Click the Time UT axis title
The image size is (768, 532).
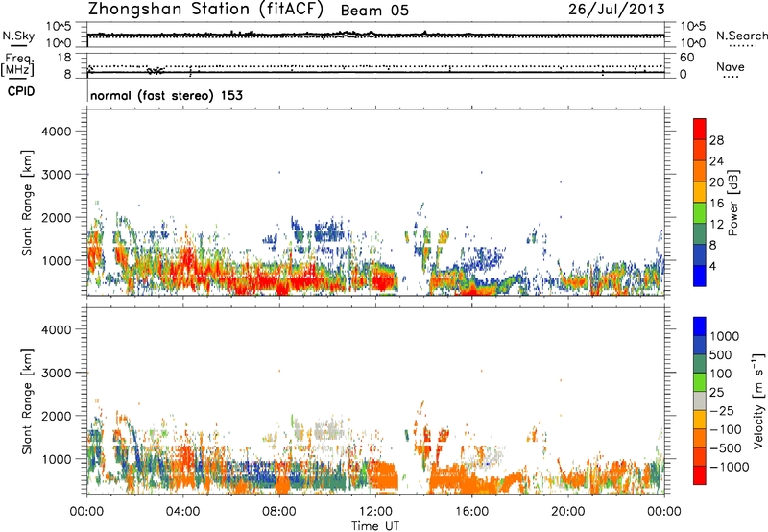(x=375, y=526)
